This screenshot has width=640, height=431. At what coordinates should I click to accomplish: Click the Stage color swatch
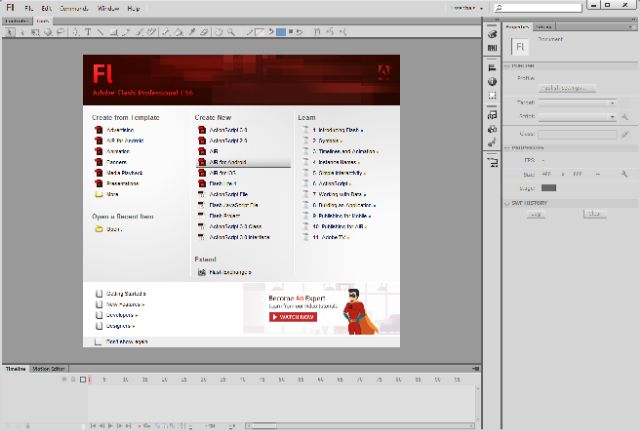pyautogui.click(x=549, y=187)
